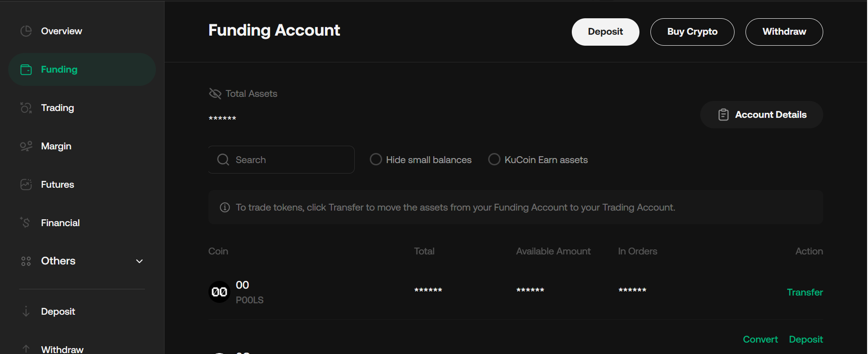
Task: Click the Account Details clipboard icon
Action: coord(724,115)
